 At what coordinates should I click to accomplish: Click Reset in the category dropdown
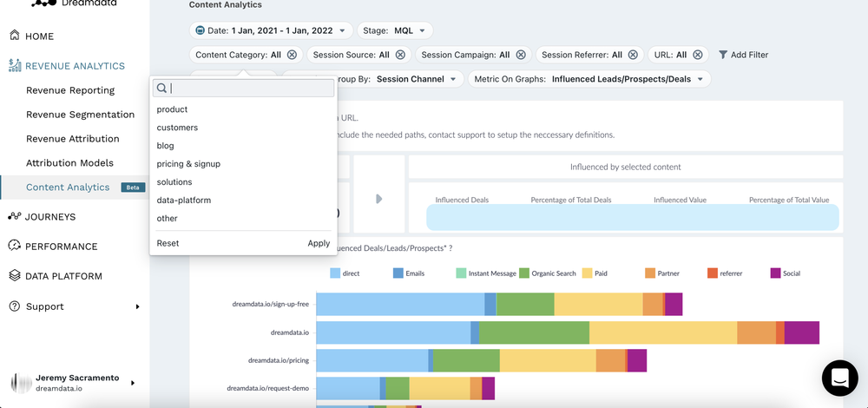pyautogui.click(x=168, y=243)
